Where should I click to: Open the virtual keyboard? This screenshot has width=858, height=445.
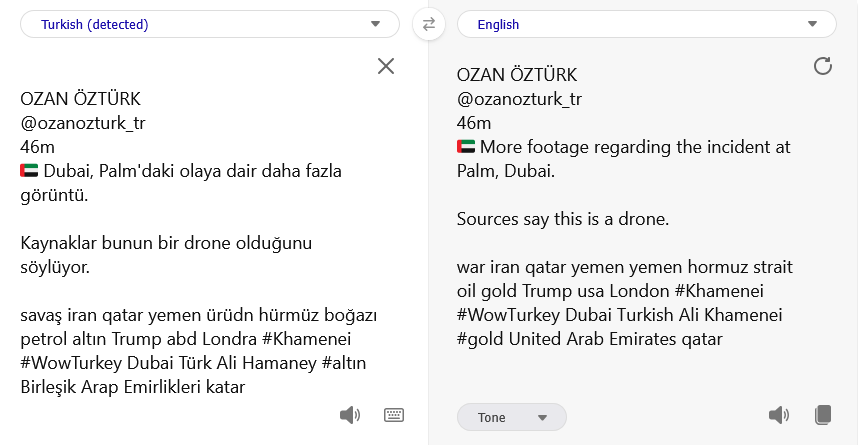(393, 415)
